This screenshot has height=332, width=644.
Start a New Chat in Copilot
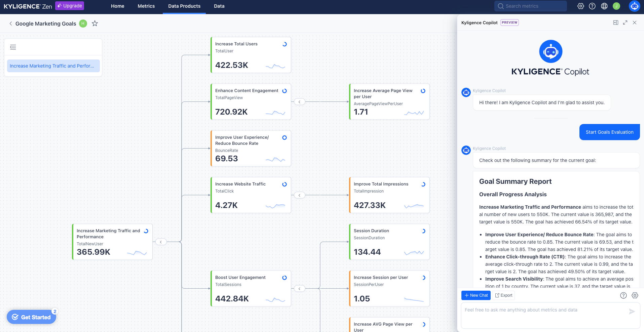476,295
